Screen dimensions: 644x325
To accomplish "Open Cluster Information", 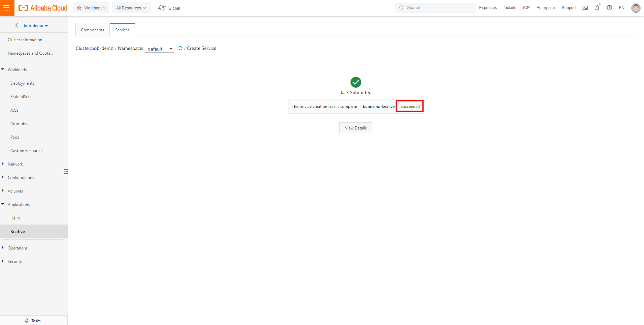I will tap(25, 39).
